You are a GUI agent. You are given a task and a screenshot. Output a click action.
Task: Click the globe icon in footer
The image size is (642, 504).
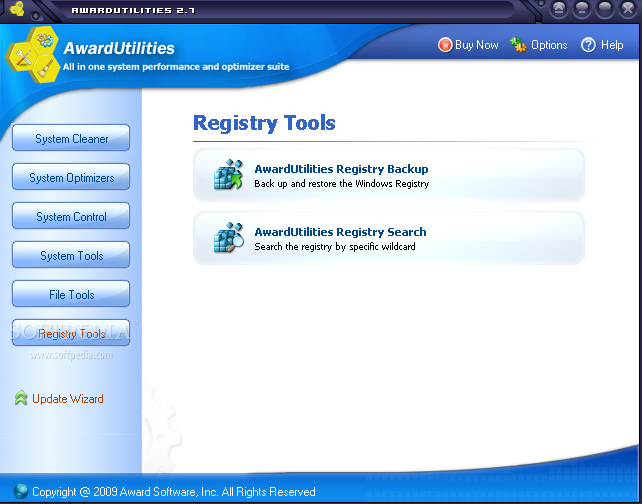tap(20, 491)
